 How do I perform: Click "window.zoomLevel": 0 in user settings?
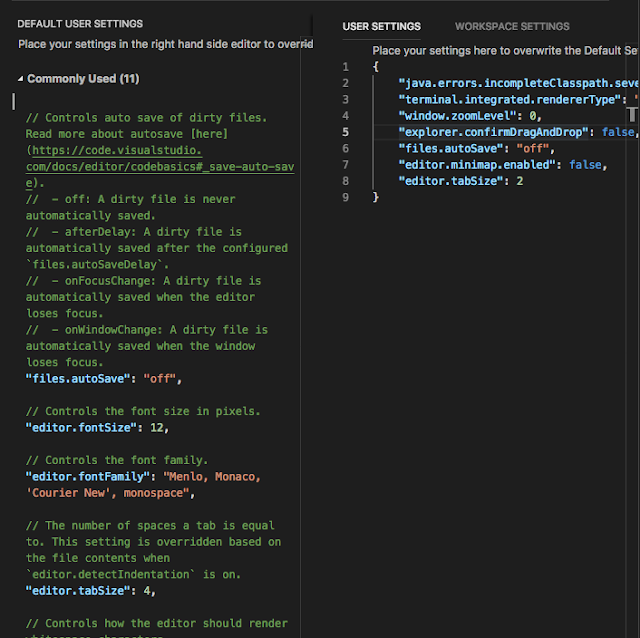[470, 116]
